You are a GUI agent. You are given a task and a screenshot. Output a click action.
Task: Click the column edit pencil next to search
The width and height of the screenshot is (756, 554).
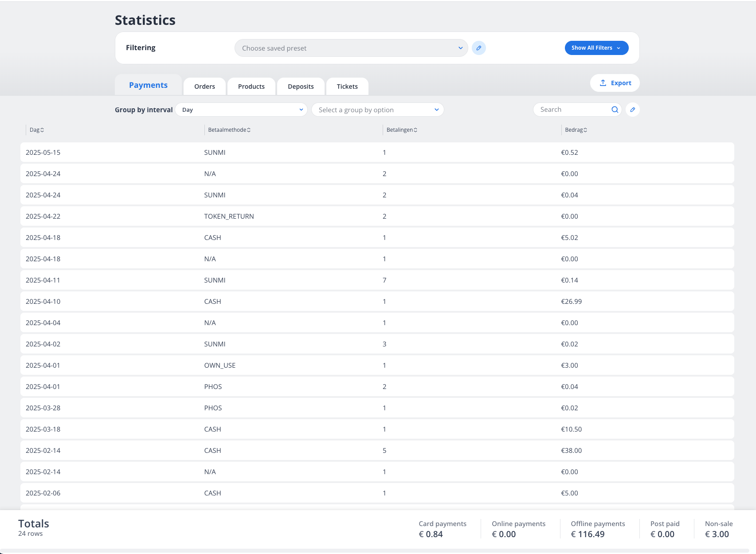(633, 110)
